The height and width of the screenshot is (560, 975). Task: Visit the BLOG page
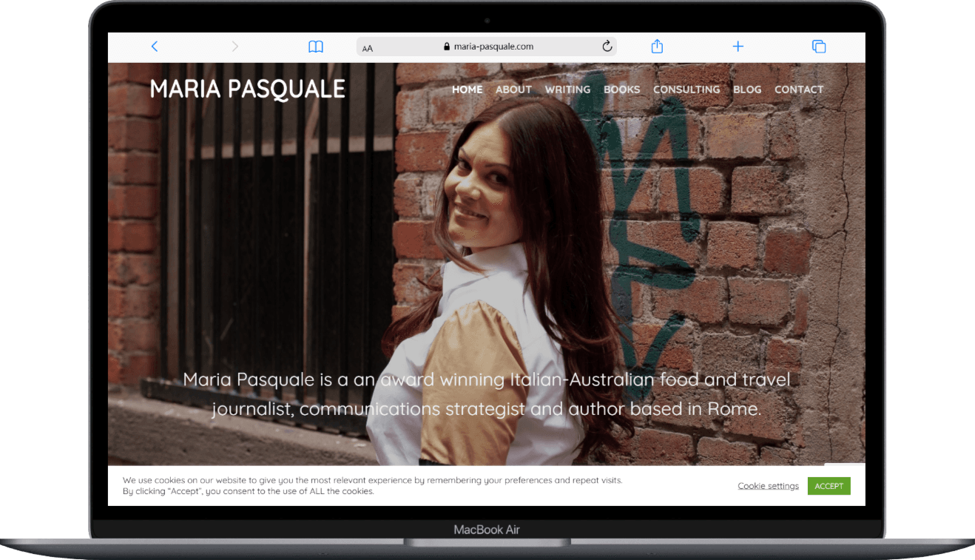[747, 90]
